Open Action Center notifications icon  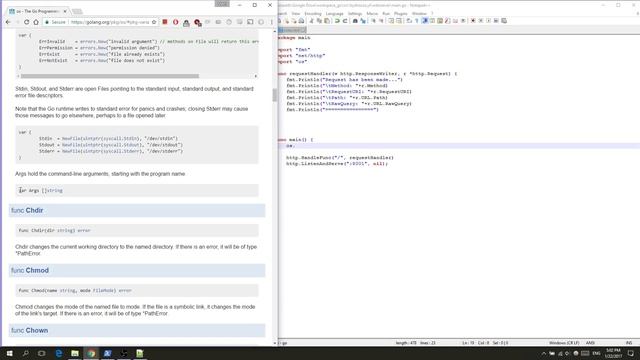[631, 353]
